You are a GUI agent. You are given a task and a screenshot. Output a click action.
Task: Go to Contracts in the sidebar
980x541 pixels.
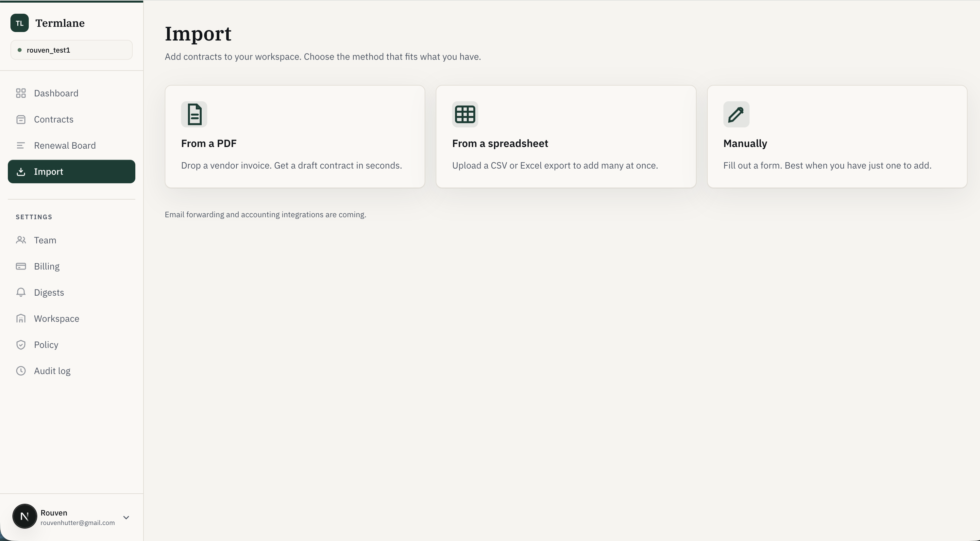click(x=54, y=119)
